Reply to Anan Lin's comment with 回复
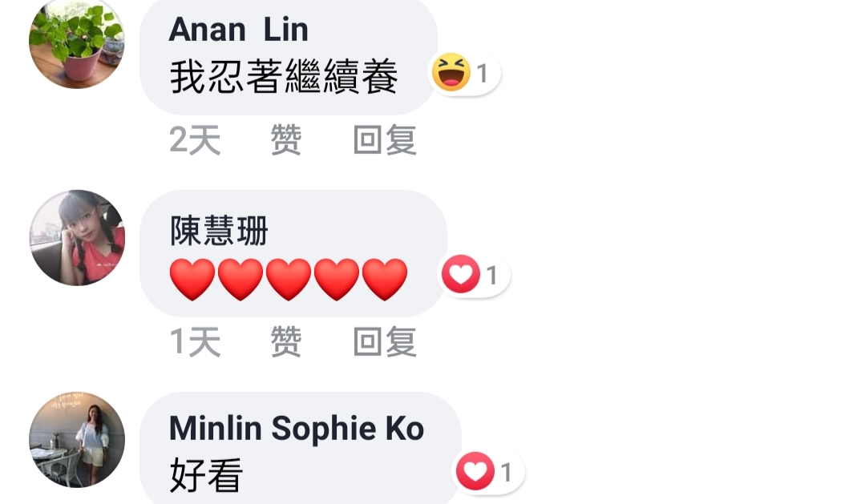865x504 pixels. click(385, 140)
